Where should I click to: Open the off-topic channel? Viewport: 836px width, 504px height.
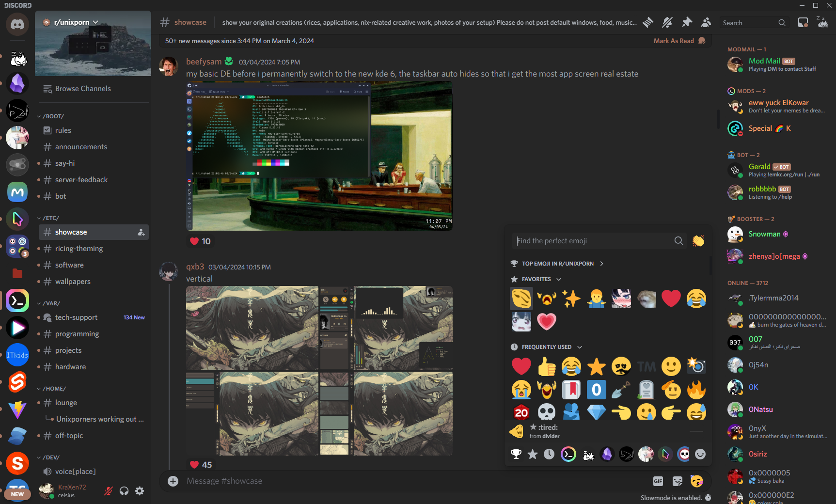[94, 436]
